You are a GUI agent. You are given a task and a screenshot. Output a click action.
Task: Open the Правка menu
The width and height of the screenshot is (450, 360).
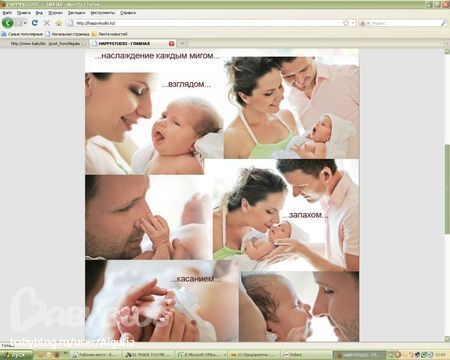pos(24,13)
